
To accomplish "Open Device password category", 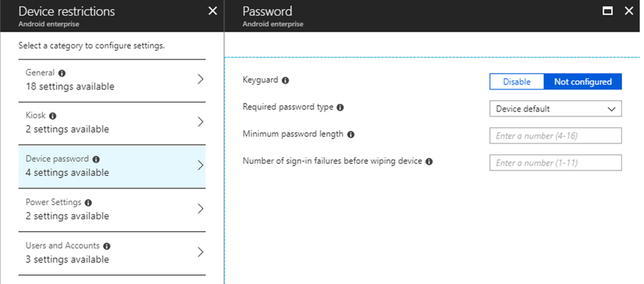I will [x=103, y=166].
